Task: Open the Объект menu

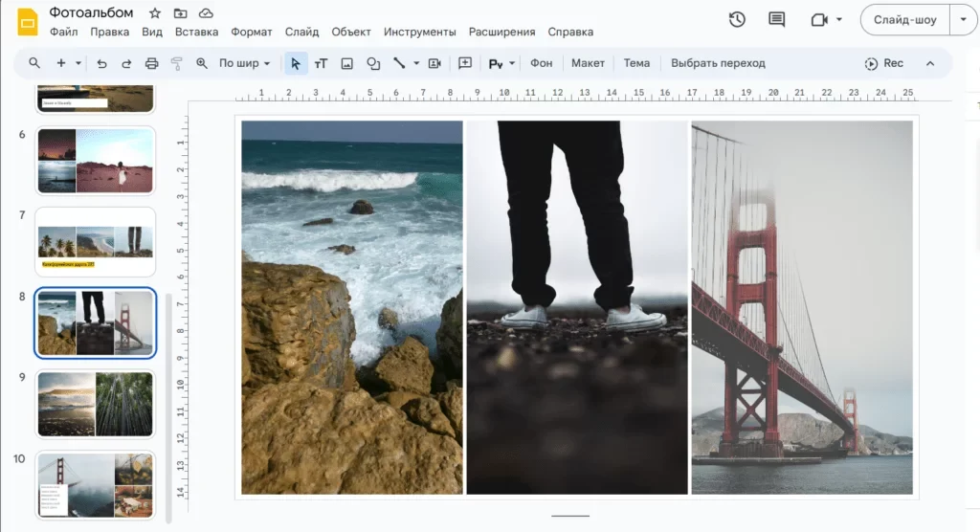Action: point(351,32)
